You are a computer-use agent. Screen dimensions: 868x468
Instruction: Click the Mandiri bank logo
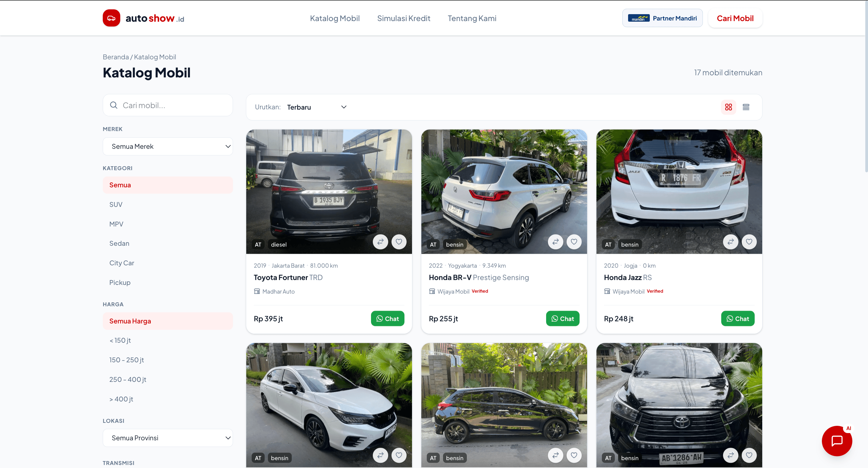639,18
